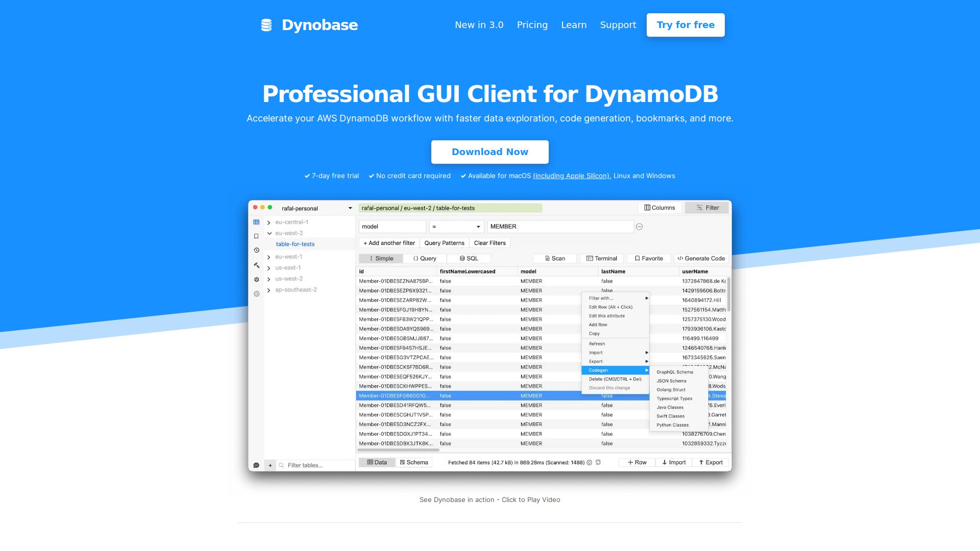Expand the ap-southeast-2 region
This screenshot has width=980, height=551.
[268, 290]
